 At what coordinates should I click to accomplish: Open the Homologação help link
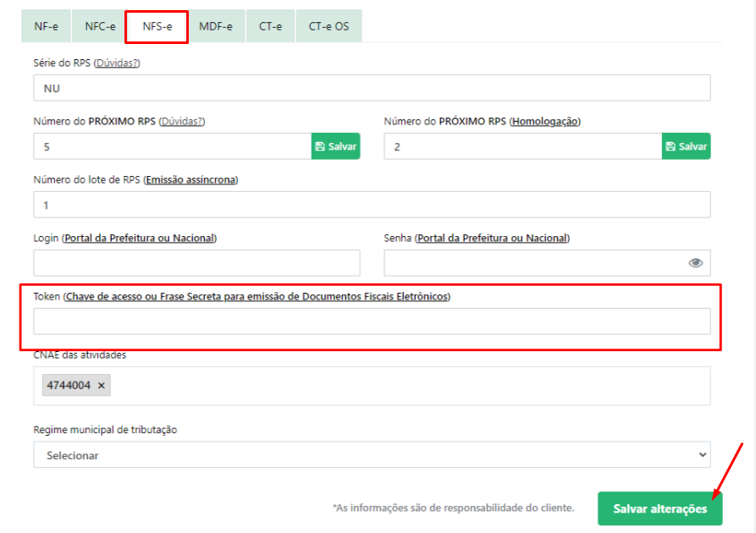click(545, 121)
